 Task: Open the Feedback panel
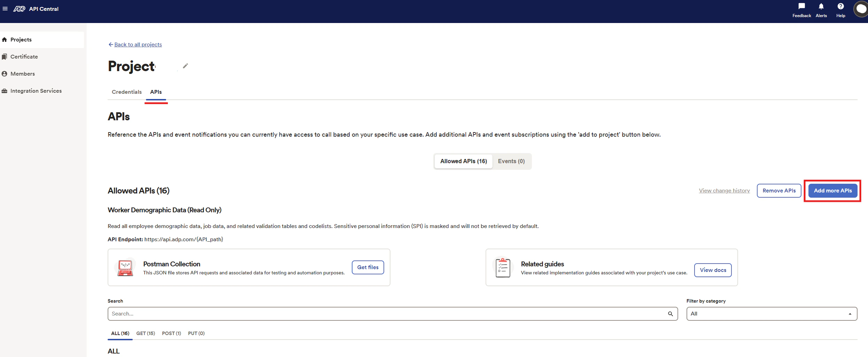click(801, 10)
